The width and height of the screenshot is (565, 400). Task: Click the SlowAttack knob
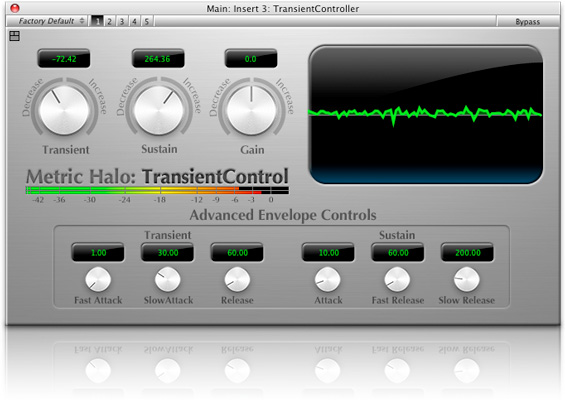(x=168, y=280)
